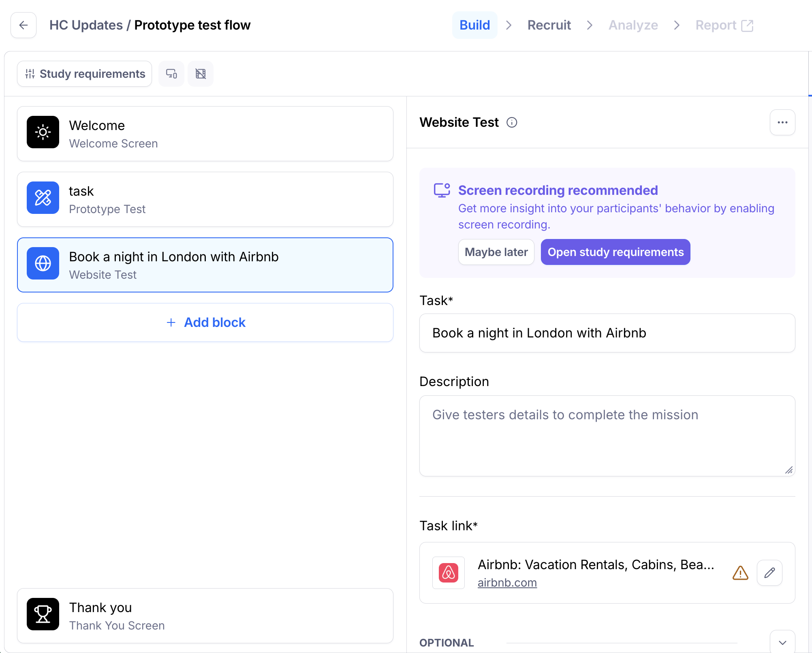Click the Thank you trophy icon
This screenshot has width=812, height=653.
(x=43, y=614)
